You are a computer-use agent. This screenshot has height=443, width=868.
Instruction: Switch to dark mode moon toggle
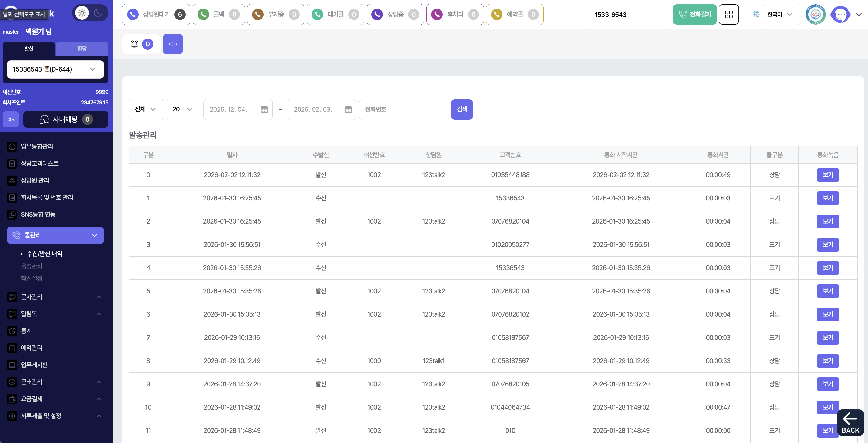[x=98, y=13]
